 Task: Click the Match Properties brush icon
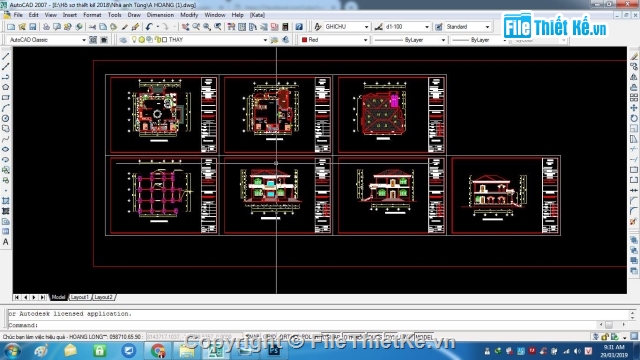coord(124,27)
